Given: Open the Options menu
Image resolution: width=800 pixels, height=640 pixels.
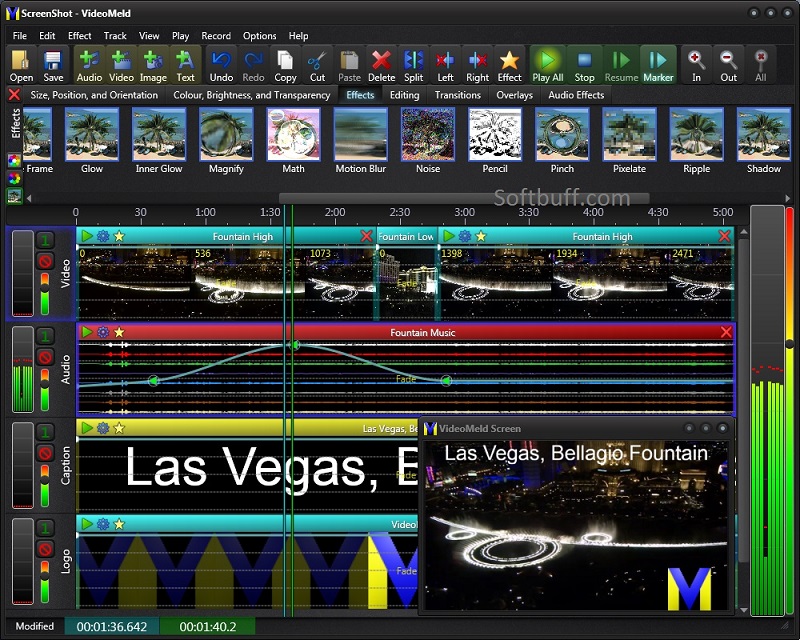Looking at the screenshot, I should (x=259, y=35).
